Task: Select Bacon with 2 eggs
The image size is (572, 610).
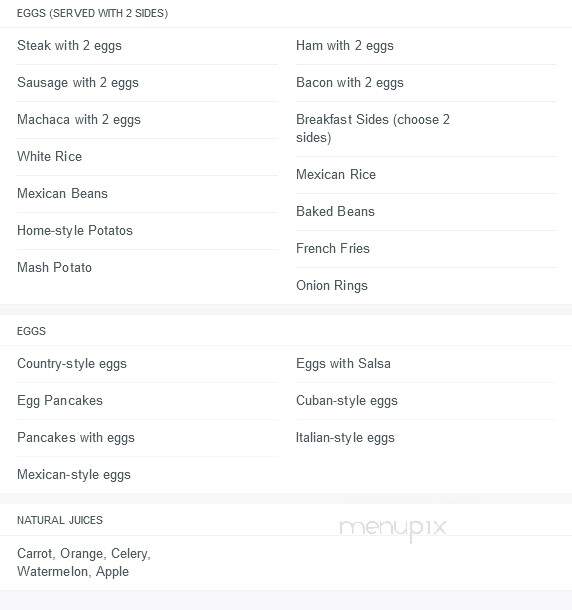Action: pos(350,82)
